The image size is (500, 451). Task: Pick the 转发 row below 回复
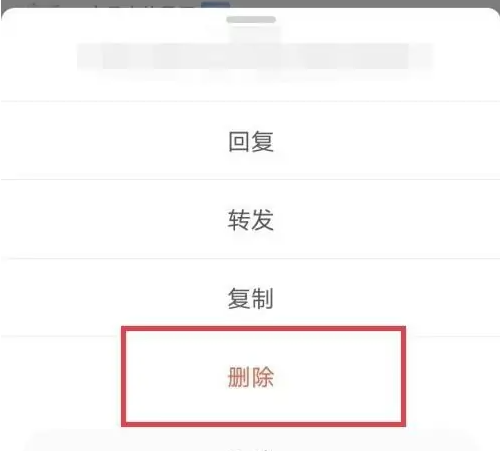[x=250, y=220]
